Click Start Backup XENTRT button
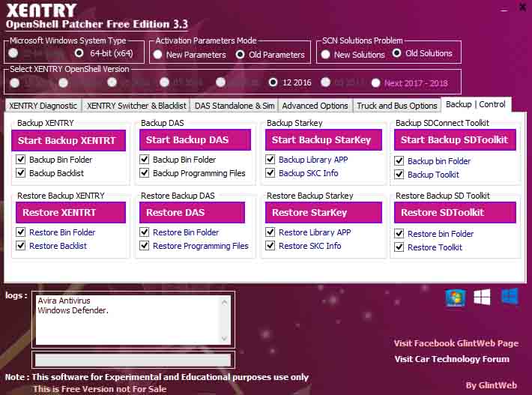The height and width of the screenshot is (395, 532). click(68, 140)
